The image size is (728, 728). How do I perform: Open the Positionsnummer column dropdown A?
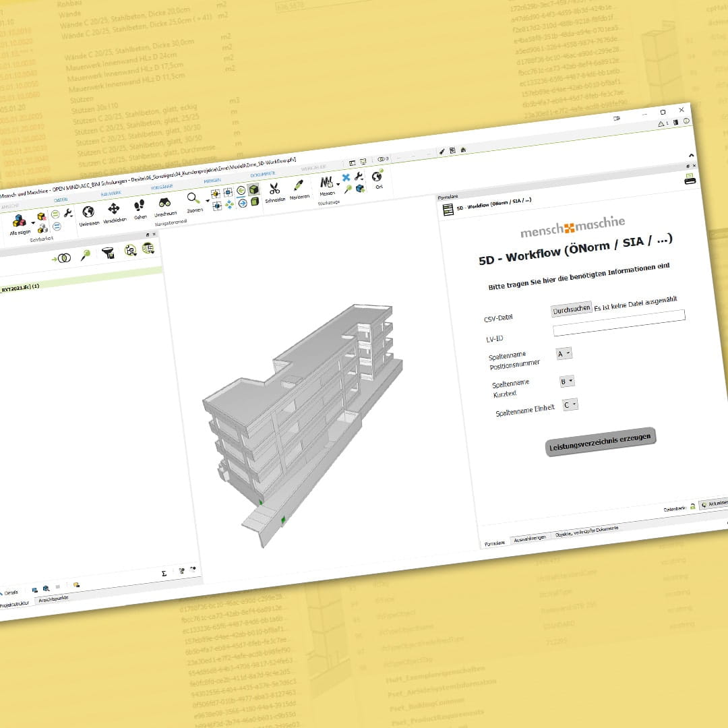point(564,353)
